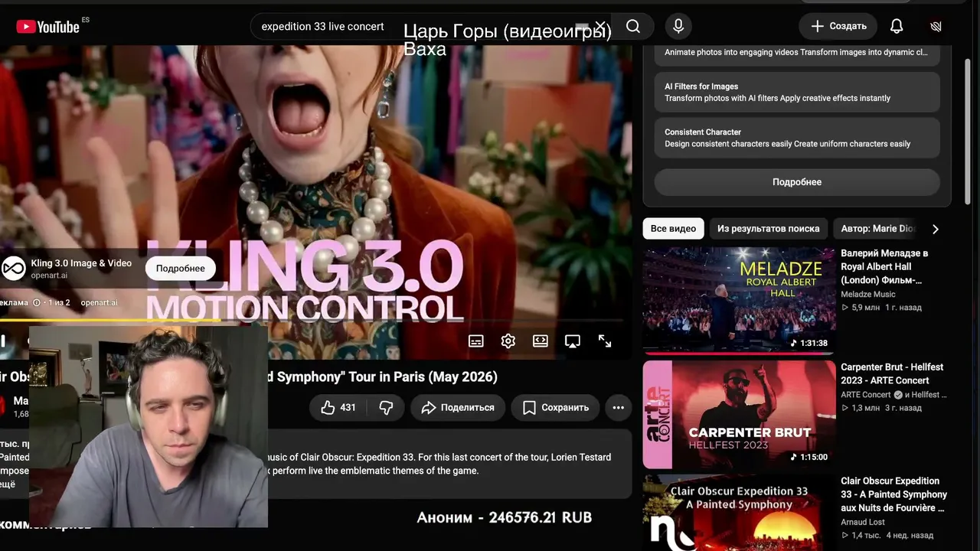Click Подробнее in the sidebar ad panel
Screen dimensions: 980x551
click(x=797, y=182)
